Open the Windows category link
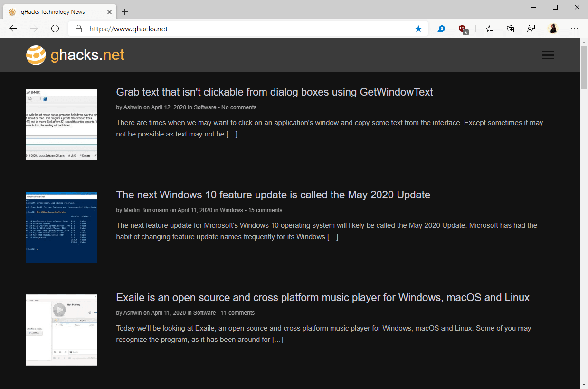 pos(231,210)
